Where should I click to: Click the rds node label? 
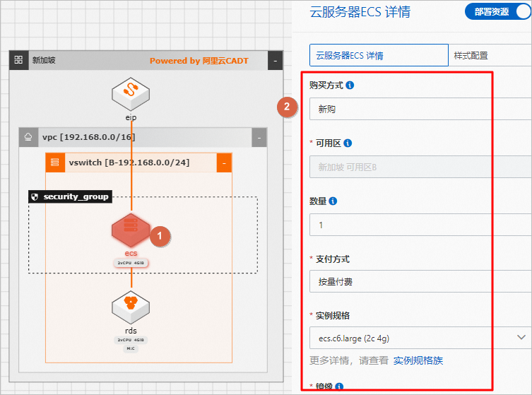pyautogui.click(x=131, y=331)
